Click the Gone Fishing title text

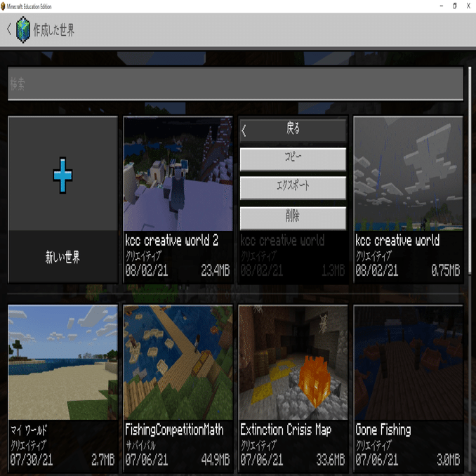383,430
